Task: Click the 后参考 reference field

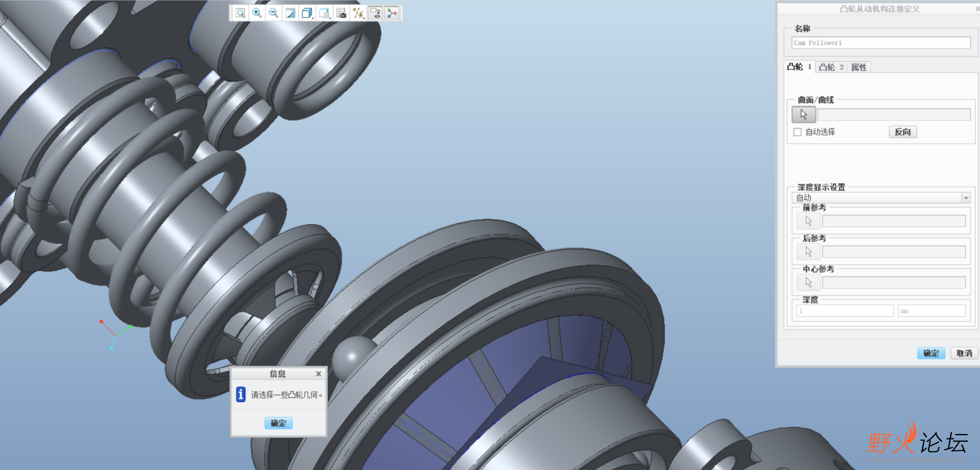Action: (894, 251)
